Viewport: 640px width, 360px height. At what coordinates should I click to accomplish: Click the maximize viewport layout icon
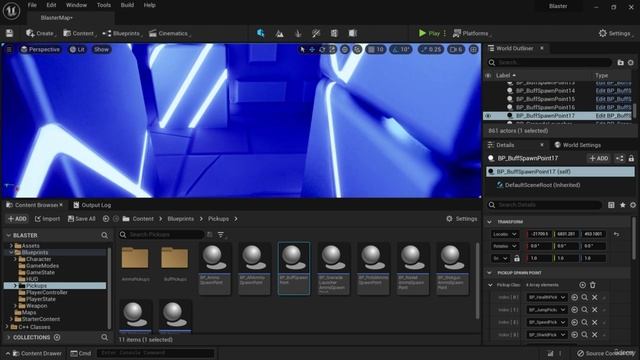473,49
